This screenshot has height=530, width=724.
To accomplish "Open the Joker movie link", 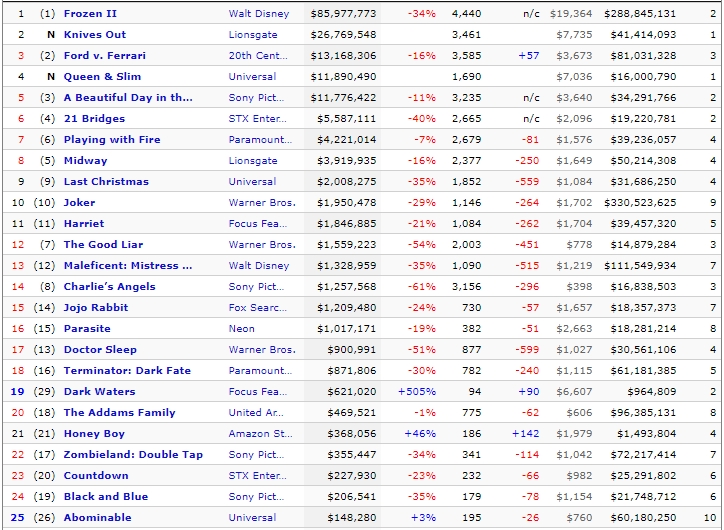I will (79, 203).
